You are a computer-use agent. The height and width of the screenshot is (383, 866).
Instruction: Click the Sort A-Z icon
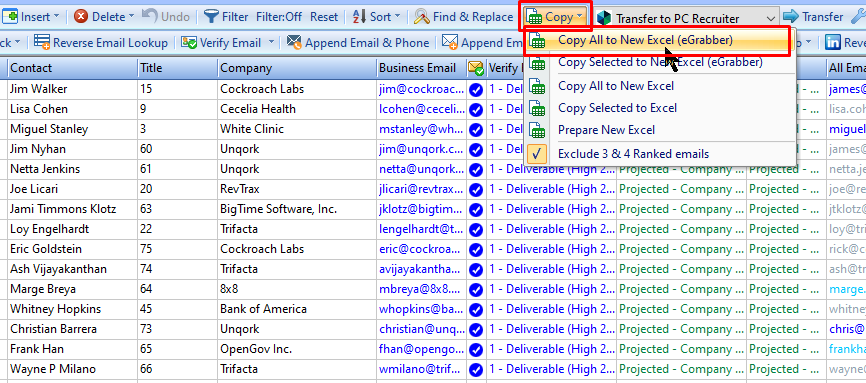pos(360,17)
